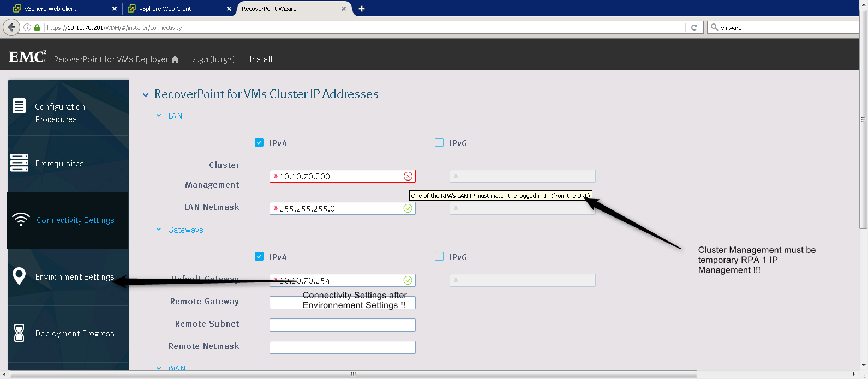
Task: Click the Connectivity Settings wifi icon
Action: [21, 219]
